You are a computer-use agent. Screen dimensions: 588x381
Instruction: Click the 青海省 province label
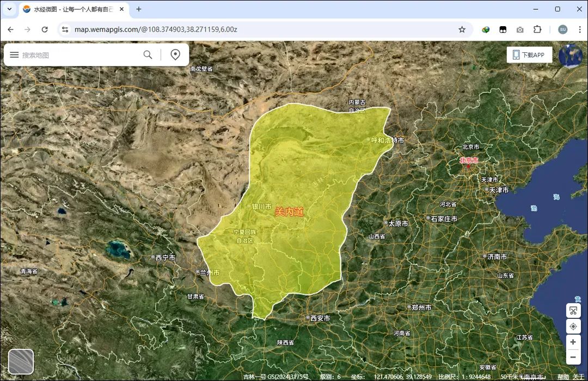pyautogui.click(x=29, y=271)
